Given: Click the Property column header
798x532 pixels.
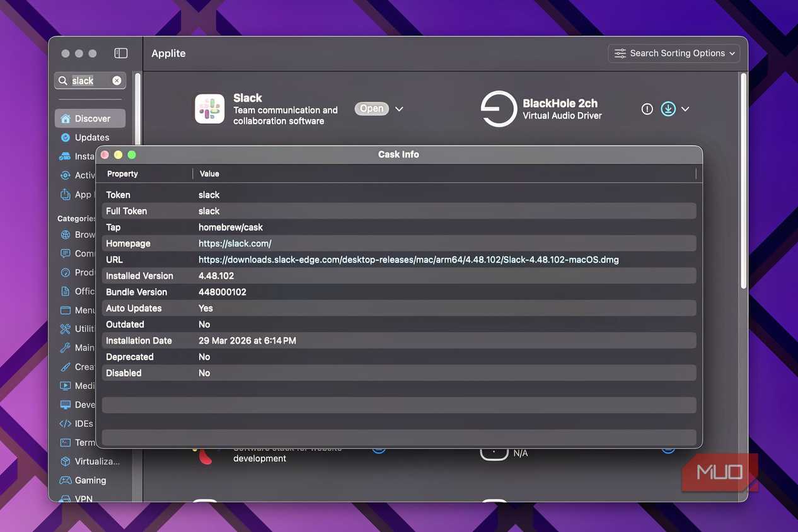Looking at the screenshot, I should click(x=122, y=174).
